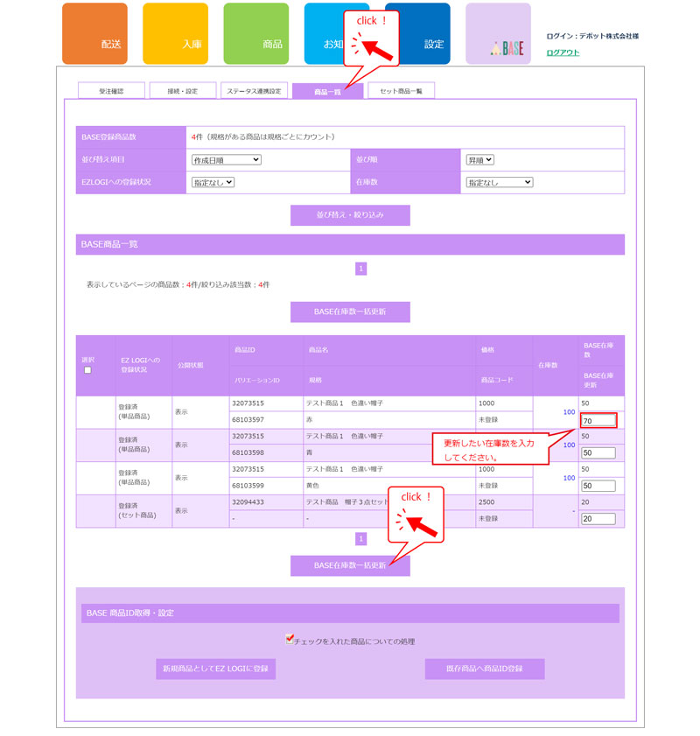700x736 pixels.
Task: Open the green 商品 navigation tile
Action: (255, 34)
